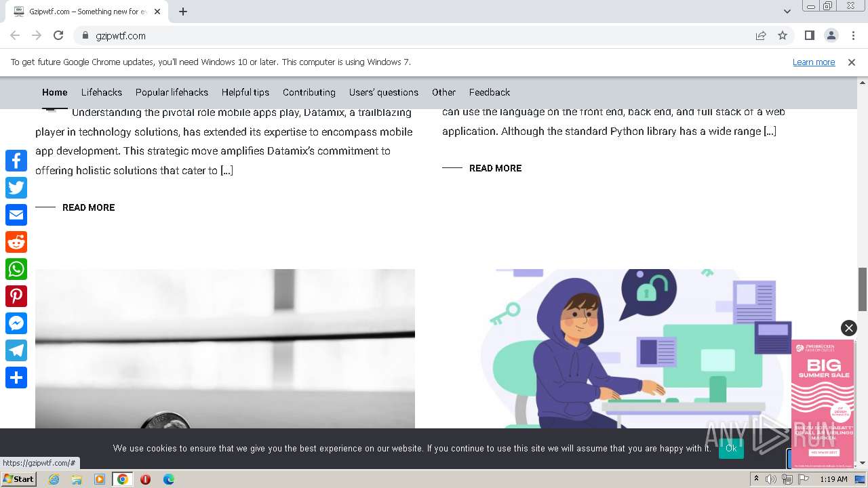Open the media player taskbar icon
The width and height of the screenshot is (868, 488).
[x=100, y=479]
